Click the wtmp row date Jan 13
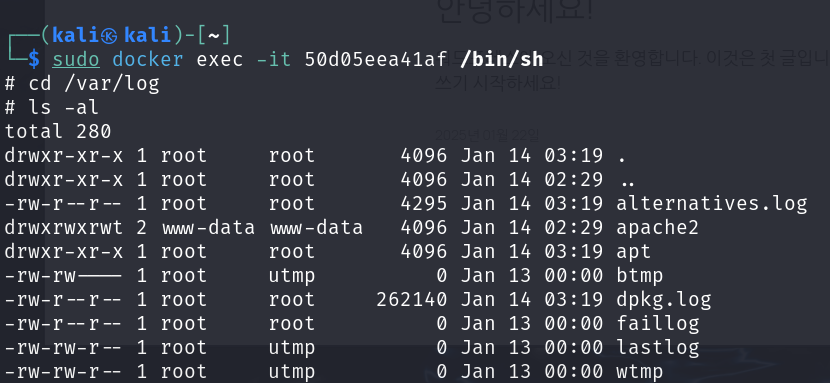Image resolution: width=830 pixels, height=383 pixels. tap(495, 371)
